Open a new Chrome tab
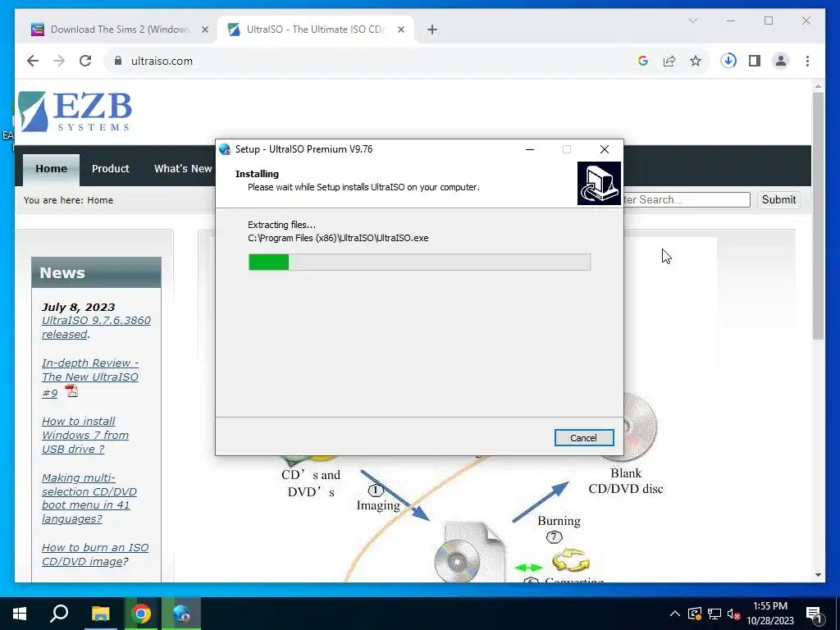840x630 pixels. coord(432,30)
